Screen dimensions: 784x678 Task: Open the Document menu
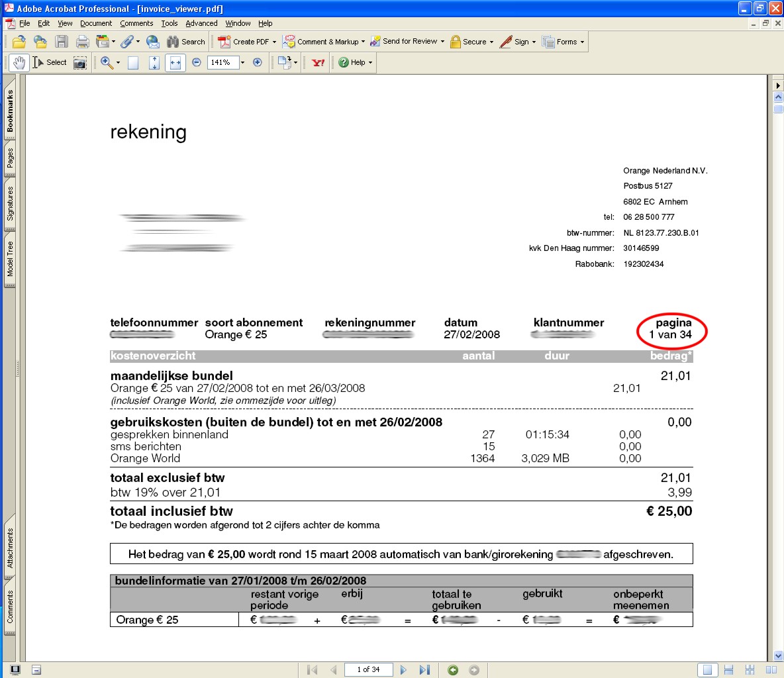[x=96, y=23]
